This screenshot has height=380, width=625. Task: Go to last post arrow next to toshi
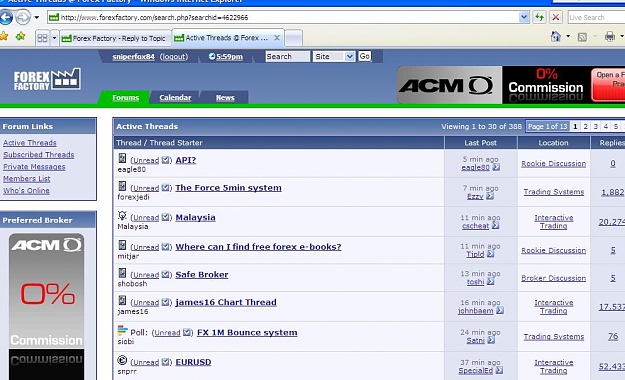(x=490, y=282)
